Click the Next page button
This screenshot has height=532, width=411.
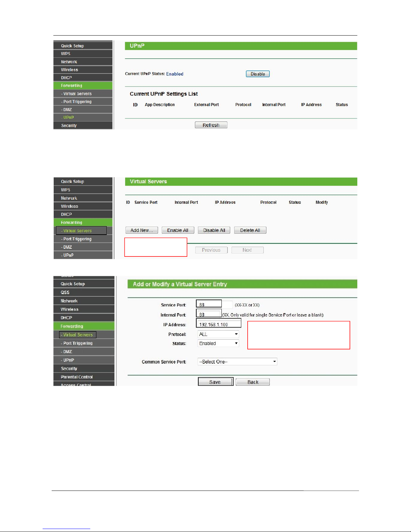pos(247,250)
